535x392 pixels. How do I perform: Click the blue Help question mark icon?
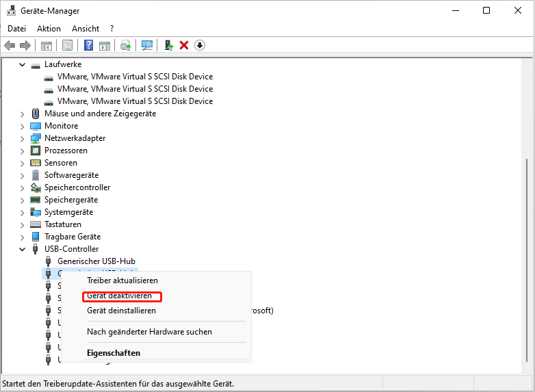[89, 45]
